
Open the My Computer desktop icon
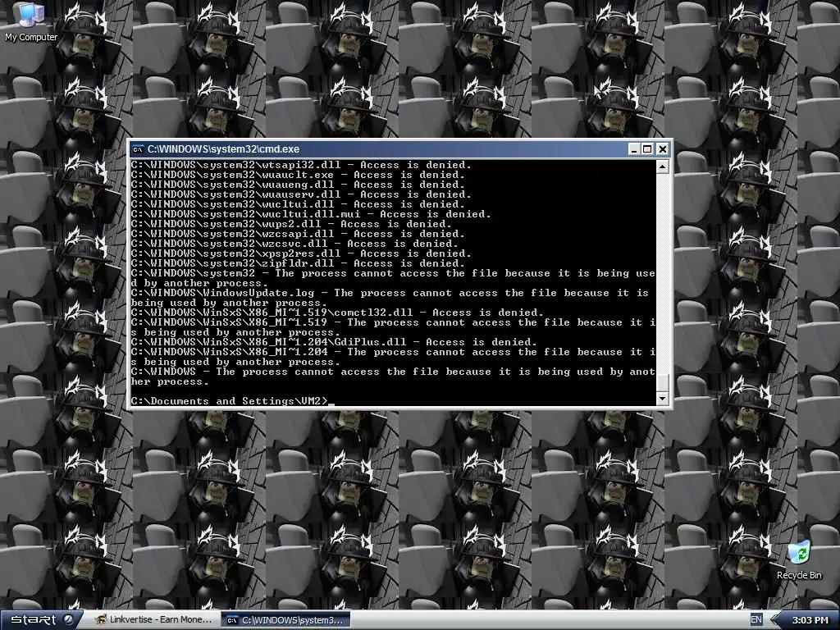coord(31,22)
